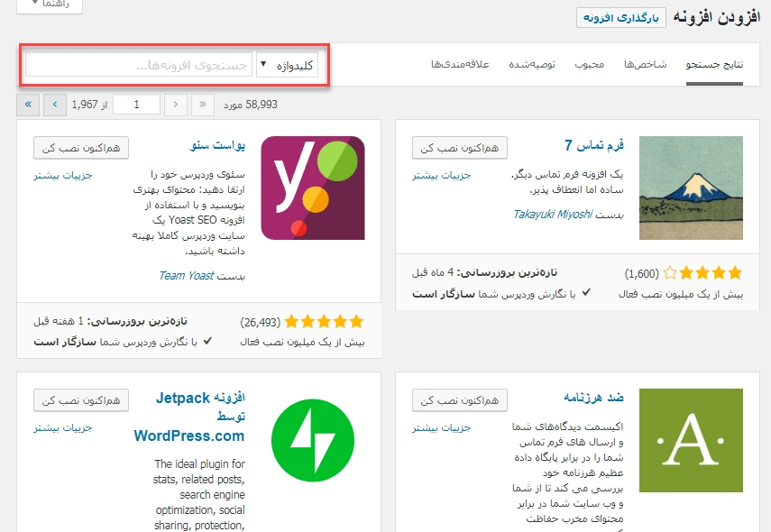Open the فرم تماس 7 plugin title

click(594, 145)
